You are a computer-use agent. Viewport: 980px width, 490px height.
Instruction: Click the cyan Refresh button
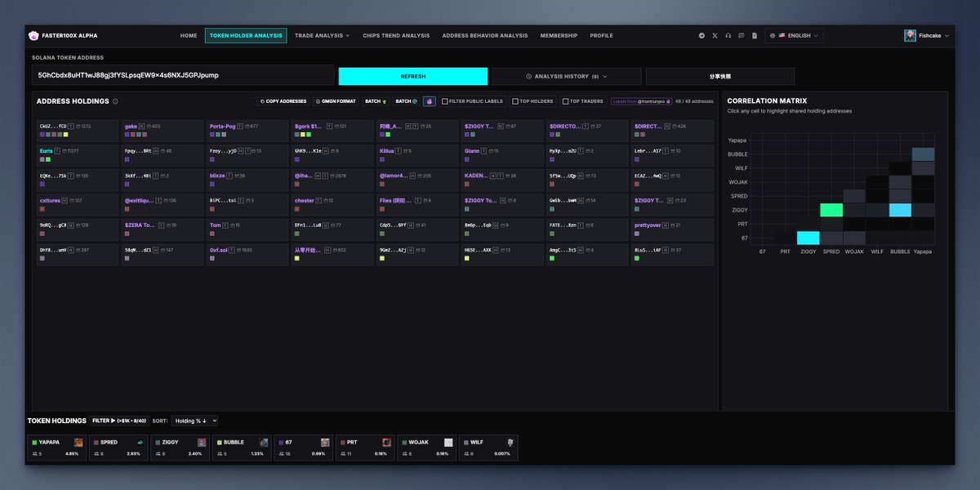[x=413, y=75]
